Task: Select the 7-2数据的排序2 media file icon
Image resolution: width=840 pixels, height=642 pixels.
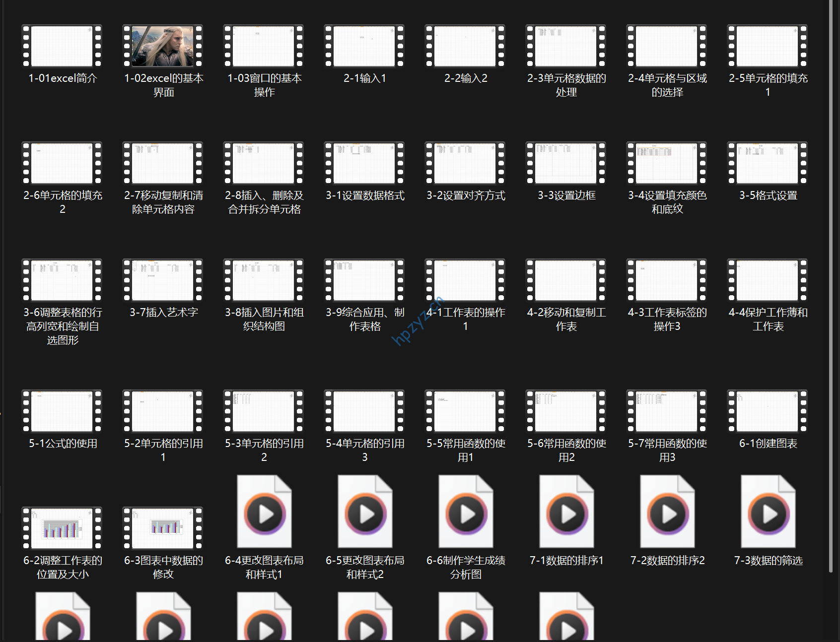Action: [x=667, y=512]
